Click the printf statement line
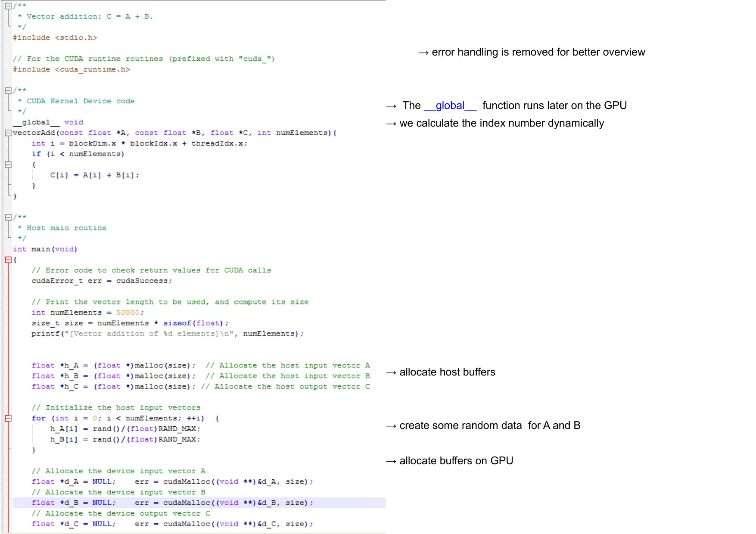 pos(167,334)
